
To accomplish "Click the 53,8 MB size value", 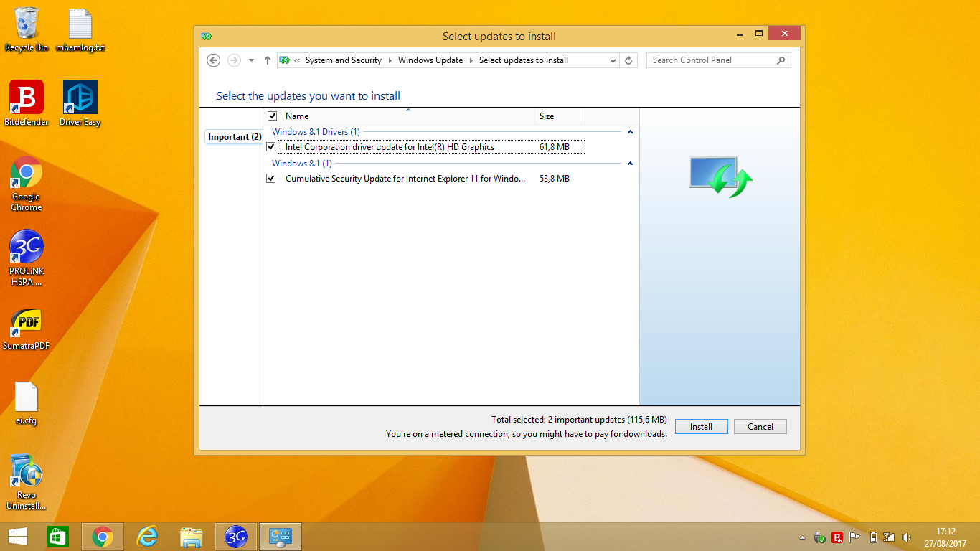I will click(555, 179).
